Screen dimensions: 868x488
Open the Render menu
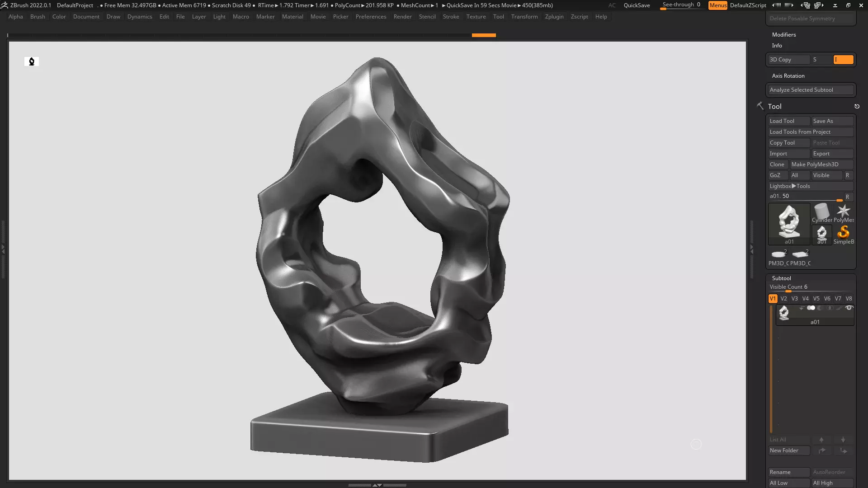[x=402, y=17]
